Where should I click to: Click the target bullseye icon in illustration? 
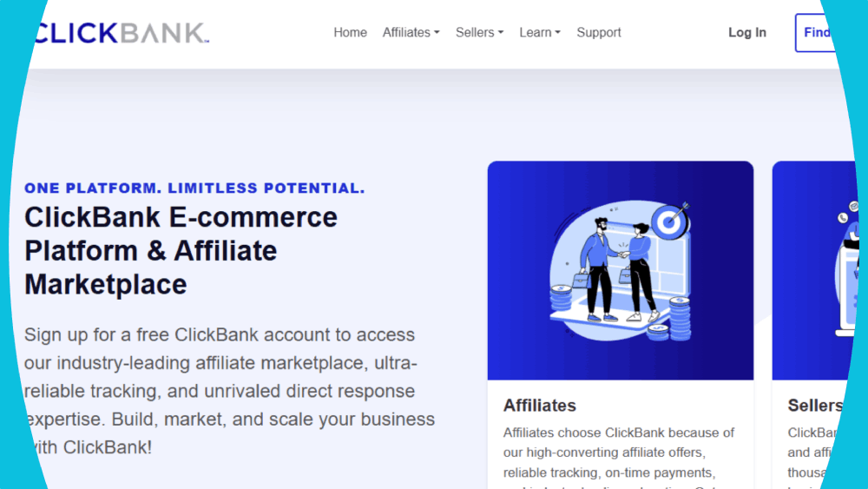click(x=670, y=221)
